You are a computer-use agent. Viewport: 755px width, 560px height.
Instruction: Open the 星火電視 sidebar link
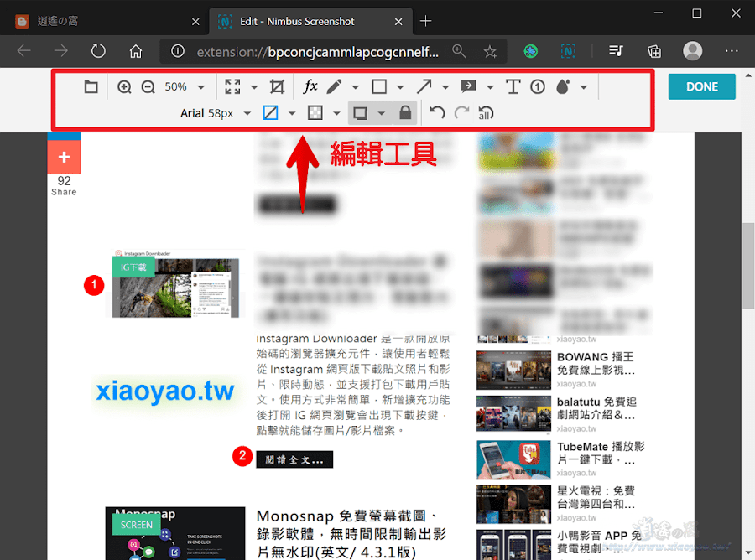tap(596, 497)
